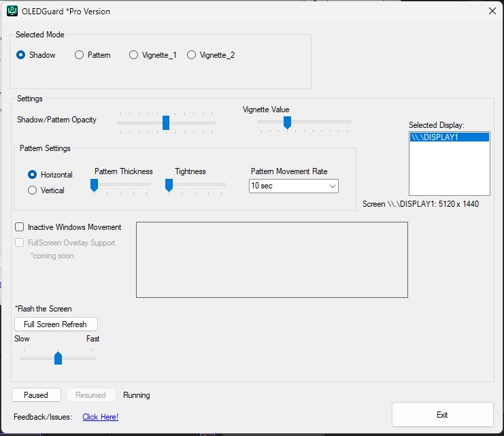
Task: Click the Full Screen Refresh button
Action: coord(56,324)
